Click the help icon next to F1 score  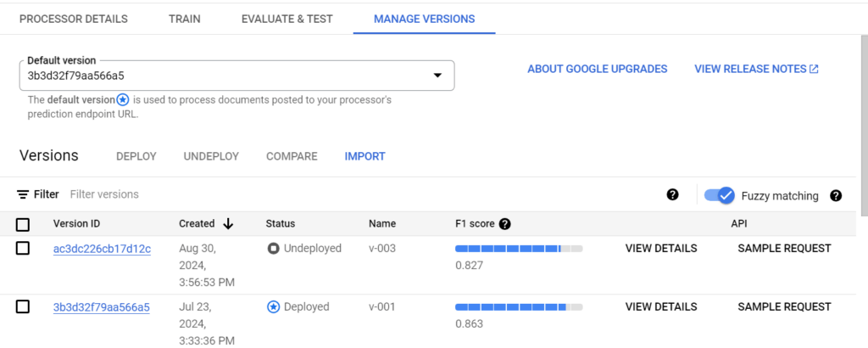coord(505,224)
